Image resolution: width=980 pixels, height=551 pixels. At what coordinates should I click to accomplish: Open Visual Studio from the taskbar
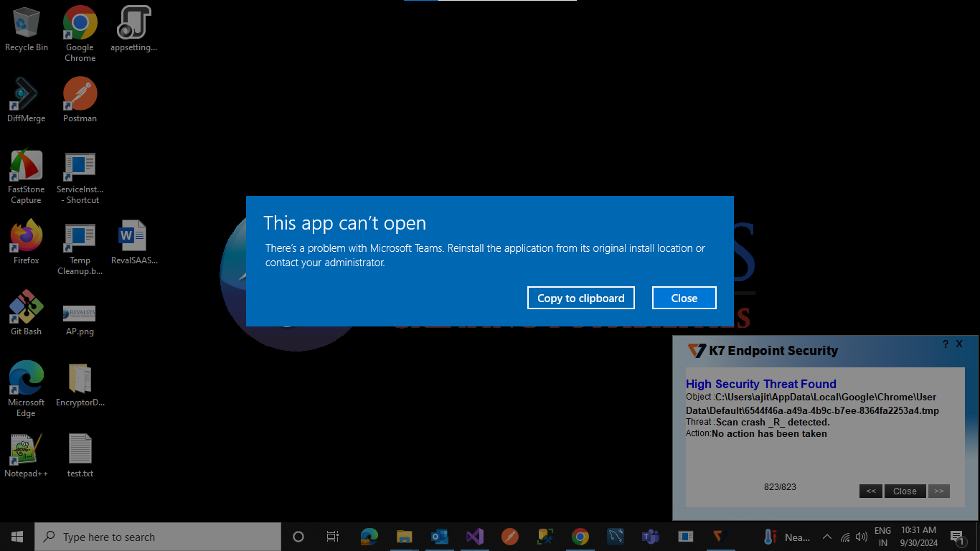[474, 537]
